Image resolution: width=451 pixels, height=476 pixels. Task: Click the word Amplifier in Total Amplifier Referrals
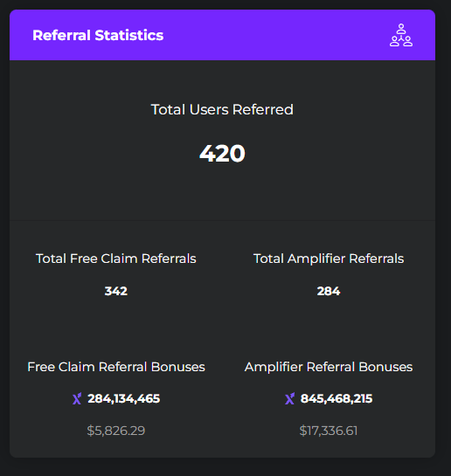[x=316, y=259]
